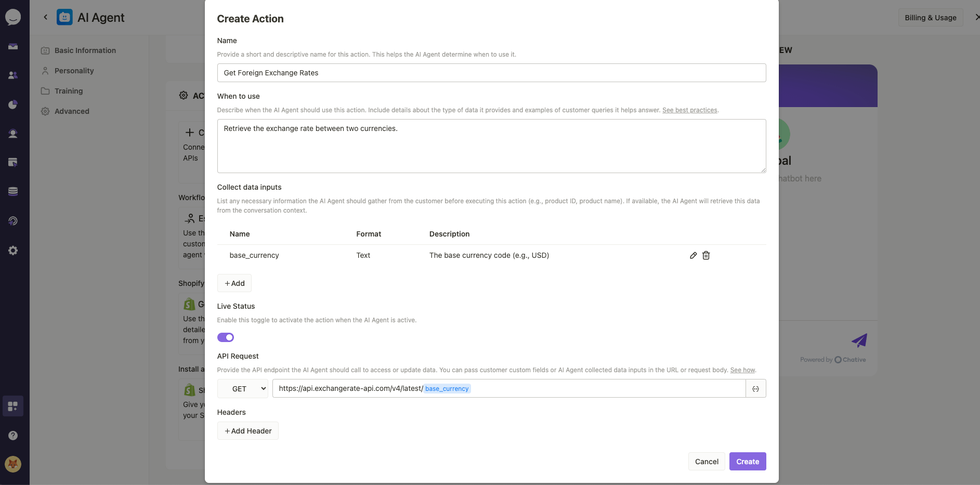Click the Create button

click(x=747, y=461)
